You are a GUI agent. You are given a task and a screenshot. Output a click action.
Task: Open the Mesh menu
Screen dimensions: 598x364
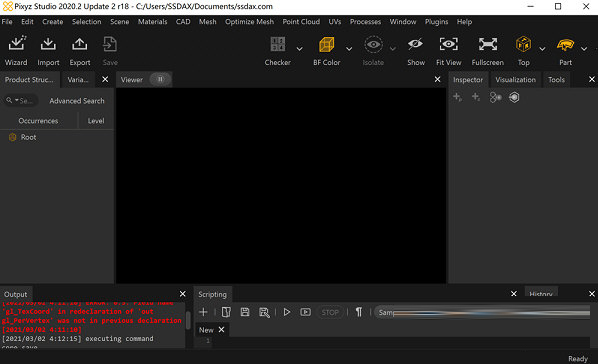[207, 22]
